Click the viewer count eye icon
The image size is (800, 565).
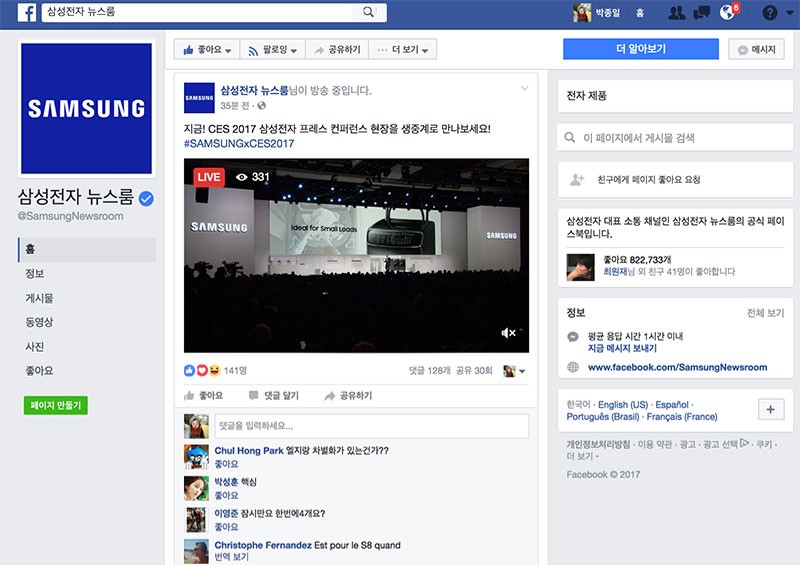(242, 177)
